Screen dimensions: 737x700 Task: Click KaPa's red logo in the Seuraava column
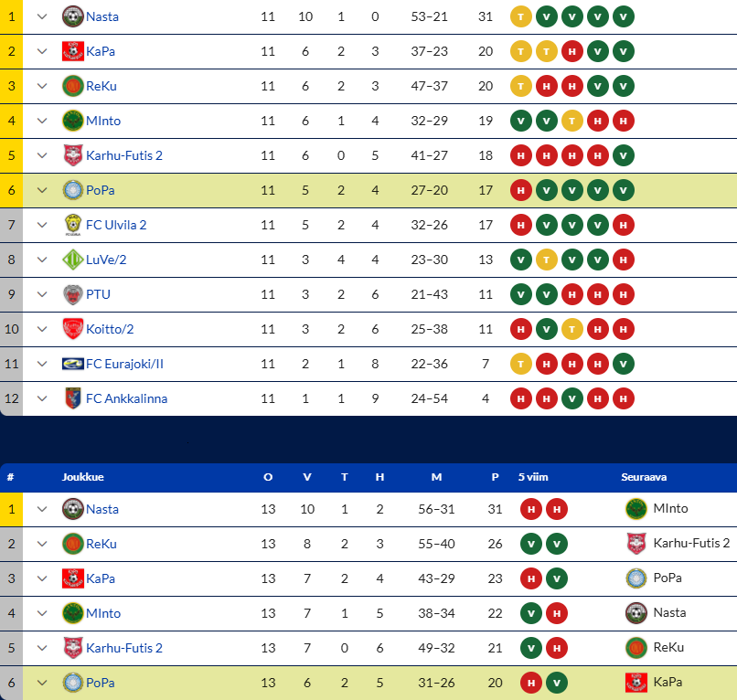point(636,683)
